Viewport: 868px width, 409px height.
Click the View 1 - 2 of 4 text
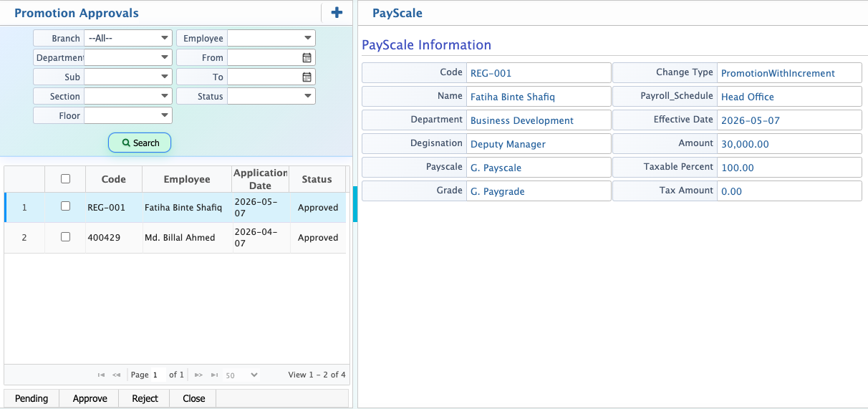tap(317, 375)
